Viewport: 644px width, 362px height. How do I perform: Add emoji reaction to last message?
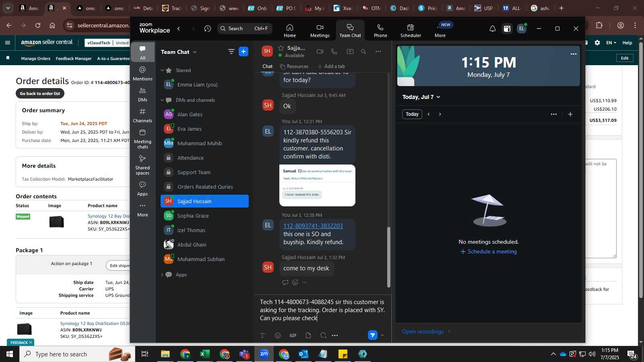pyautogui.click(x=295, y=282)
